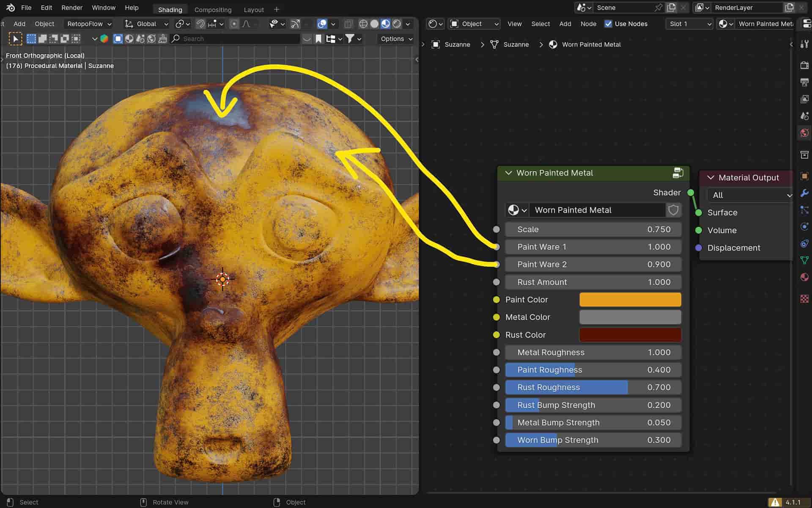
Task: Open the wrench modifier properties tab
Action: [x=804, y=193]
